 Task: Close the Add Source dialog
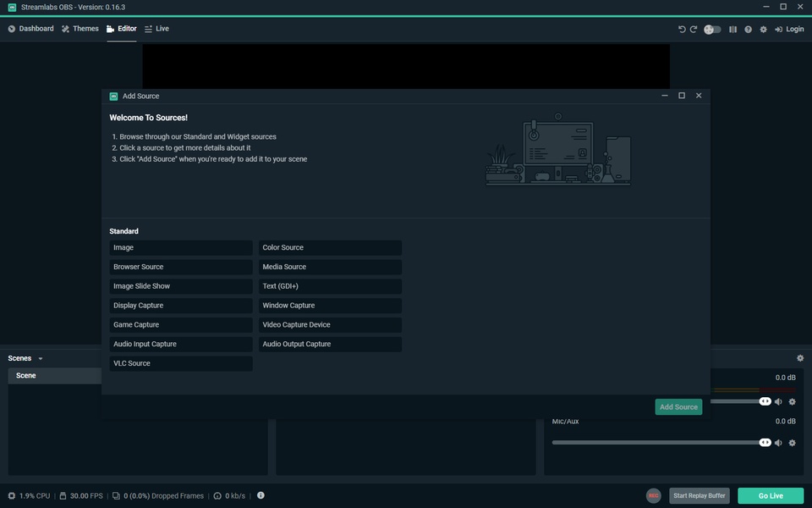tap(699, 96)
